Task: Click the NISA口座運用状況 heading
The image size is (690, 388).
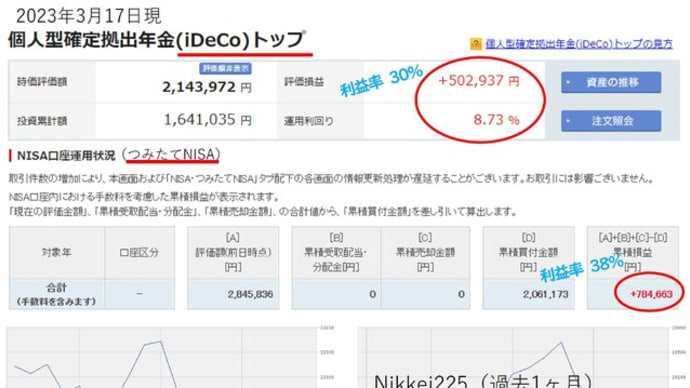Action: (x=66, y=156)
